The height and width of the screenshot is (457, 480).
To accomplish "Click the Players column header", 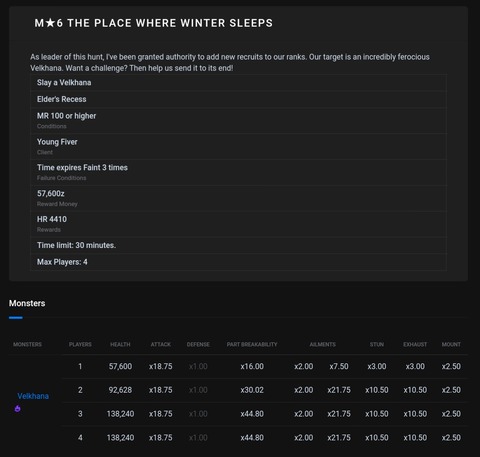I will pos(80,344).
